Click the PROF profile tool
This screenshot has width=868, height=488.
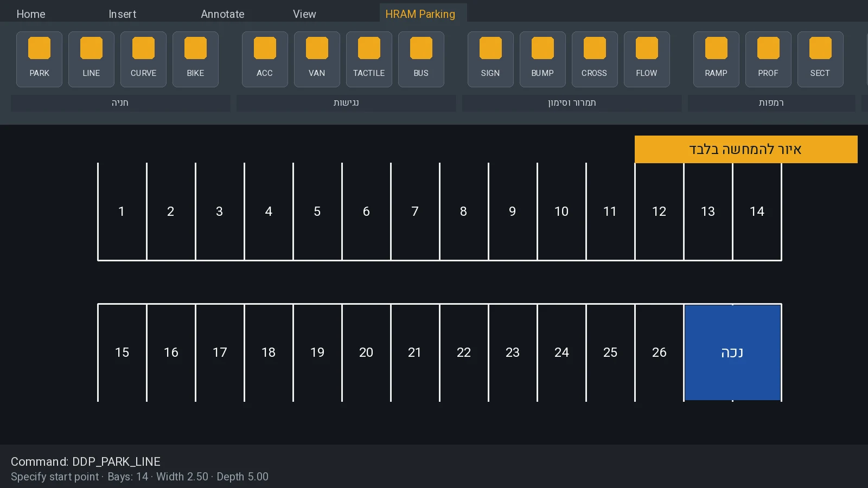[768, 59]
